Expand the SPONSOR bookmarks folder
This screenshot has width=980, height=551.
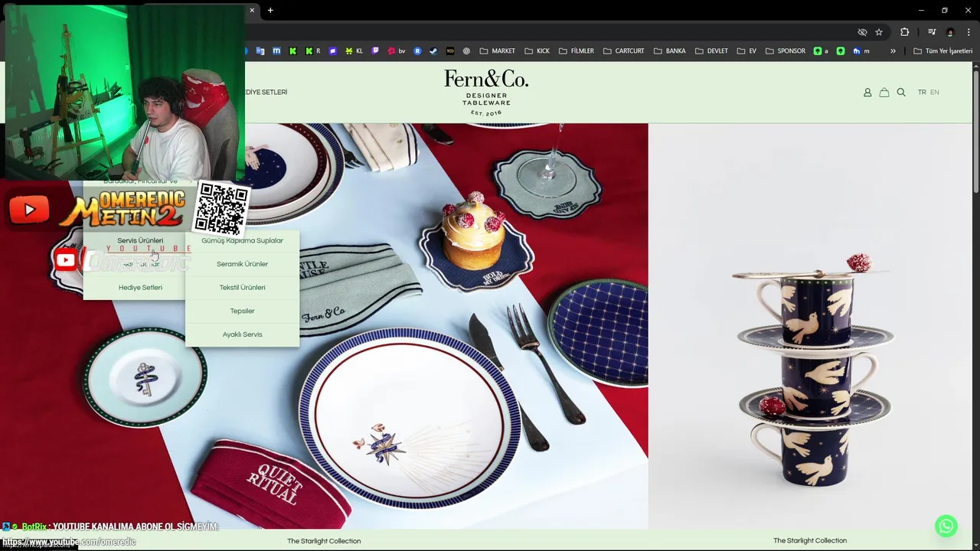tap(785, 51)
